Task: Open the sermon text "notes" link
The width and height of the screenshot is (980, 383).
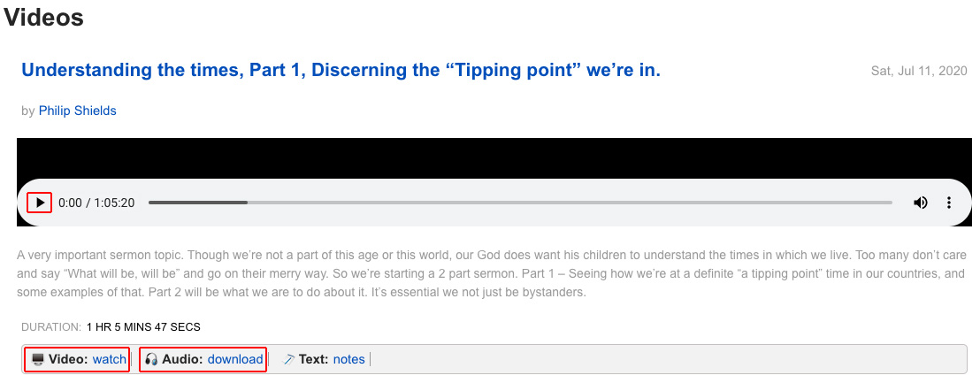Action: tap(348, 359)
